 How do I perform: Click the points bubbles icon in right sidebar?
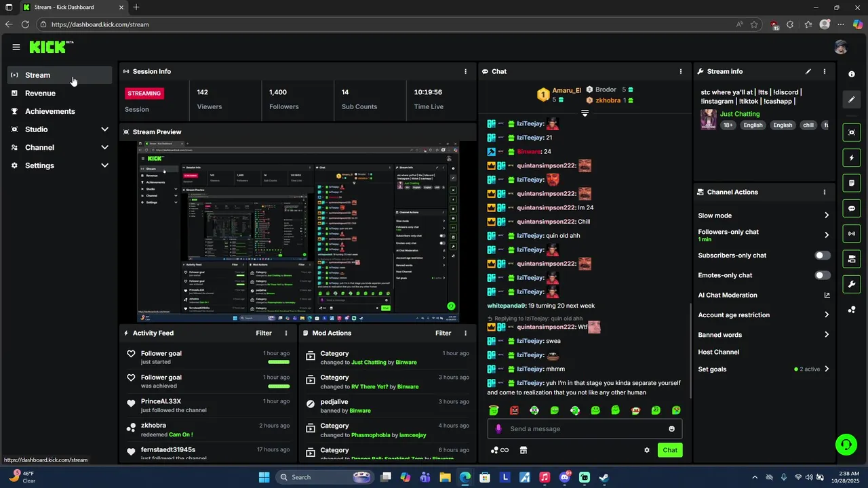point(852,310)
